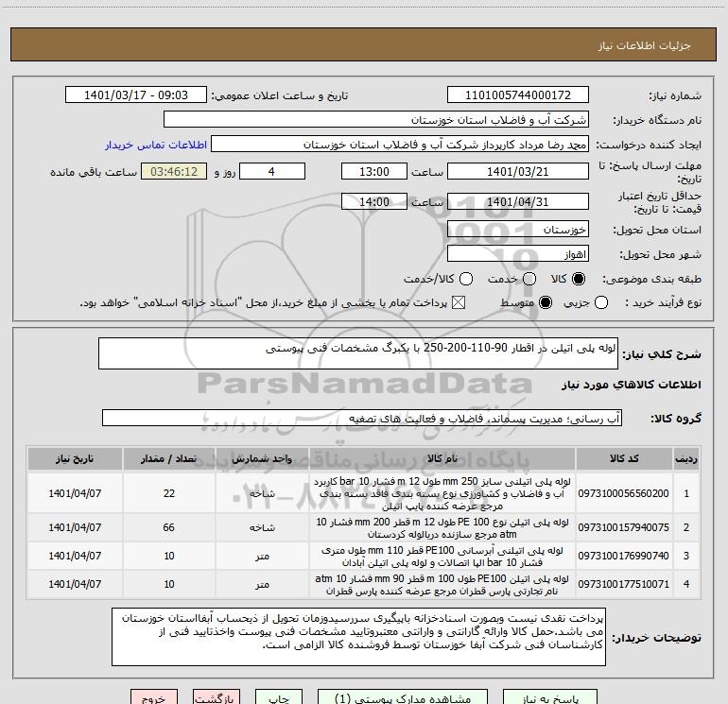This screenshot has width=728, height=704.
Task: Choose the متوسط purchase type radio
Action: tap(546, 302)
